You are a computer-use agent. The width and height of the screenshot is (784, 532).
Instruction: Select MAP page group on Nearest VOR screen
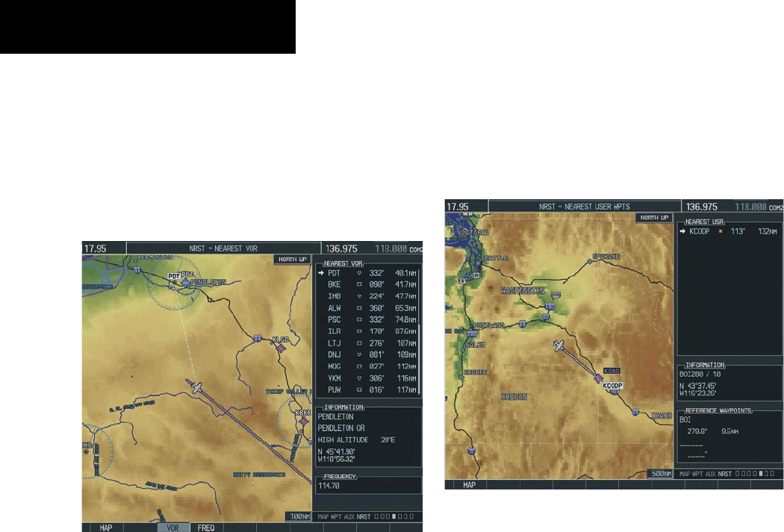pos(323,517)
